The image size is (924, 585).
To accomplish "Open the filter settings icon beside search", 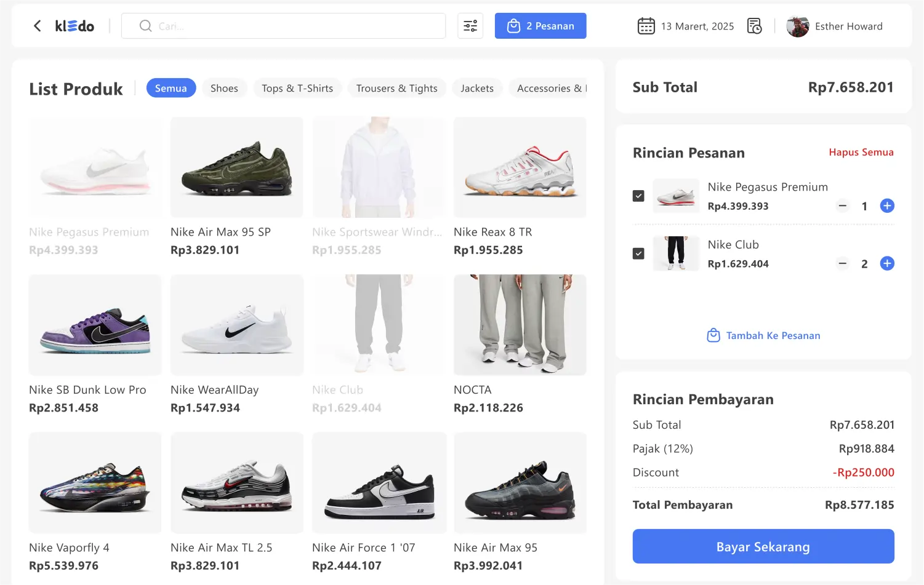I will (470, 25).
